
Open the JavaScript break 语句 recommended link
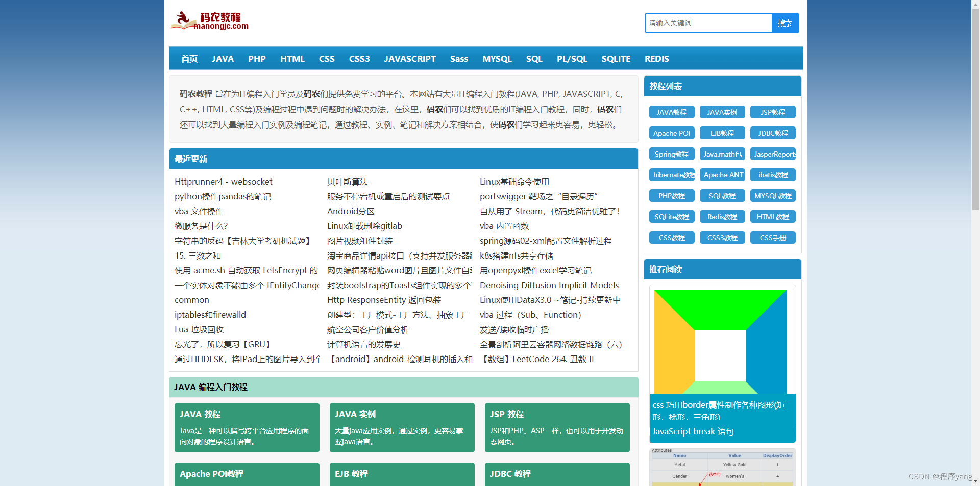point(693,431)
